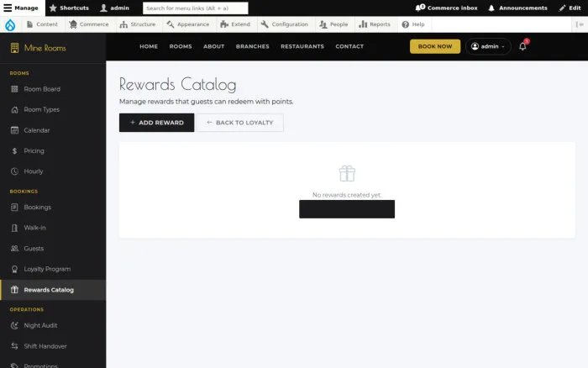Go to BRANCHES in site navigation
The height and width of the screenshot is (368, 588).
pyautogui.click(x=252, y=46)
